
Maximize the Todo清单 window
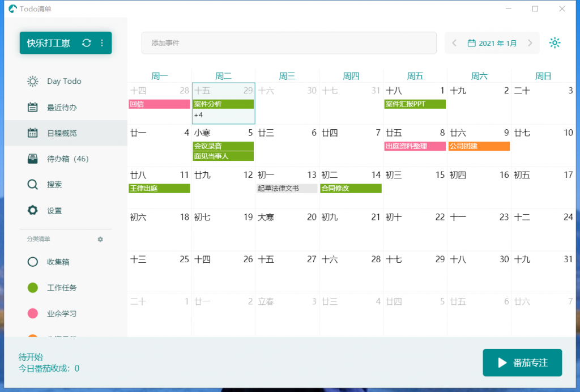click(x=535, y=8)
